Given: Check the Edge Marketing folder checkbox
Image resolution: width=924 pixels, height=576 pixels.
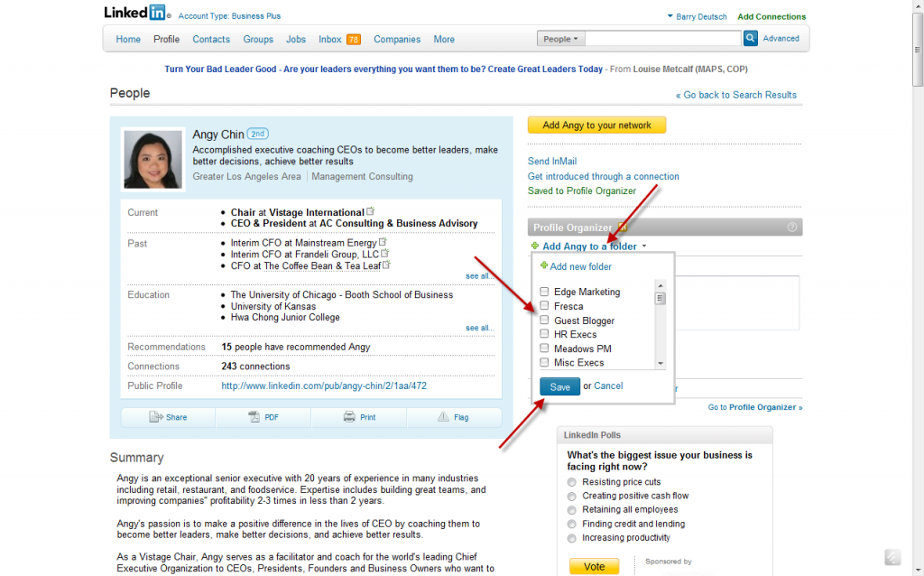Looking at the screenshot, I should (544, 292).
